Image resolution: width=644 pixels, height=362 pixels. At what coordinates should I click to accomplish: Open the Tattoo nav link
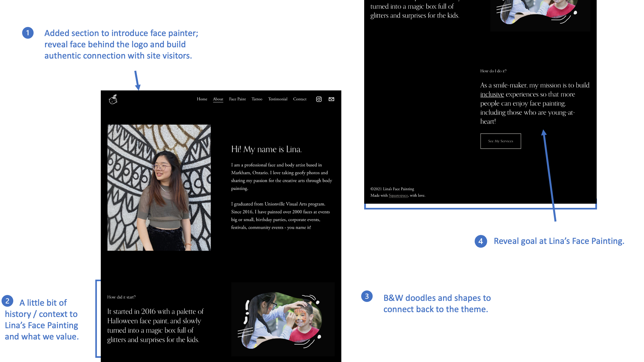click(x=257, y=99)
